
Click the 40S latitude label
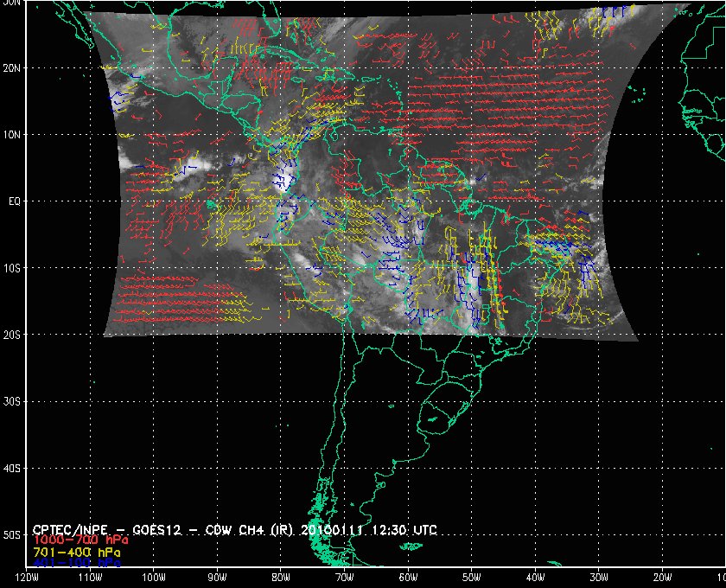tap(12, 469)
